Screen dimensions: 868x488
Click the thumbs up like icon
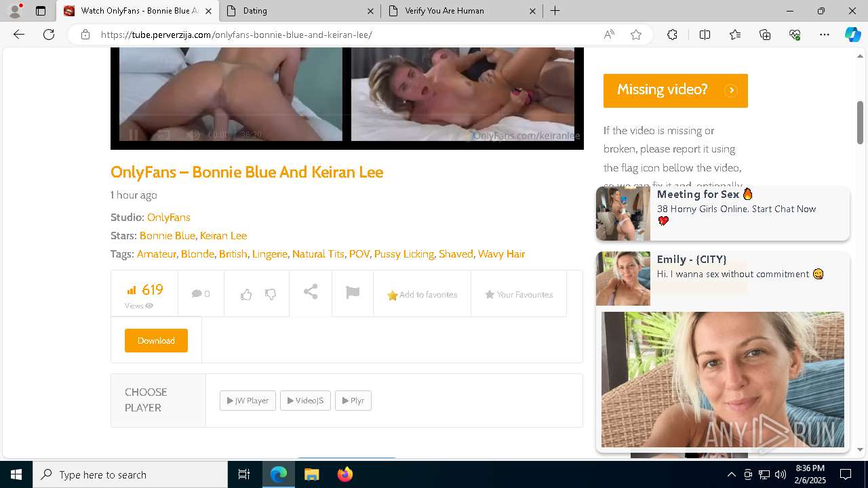(x=246, y=294)
